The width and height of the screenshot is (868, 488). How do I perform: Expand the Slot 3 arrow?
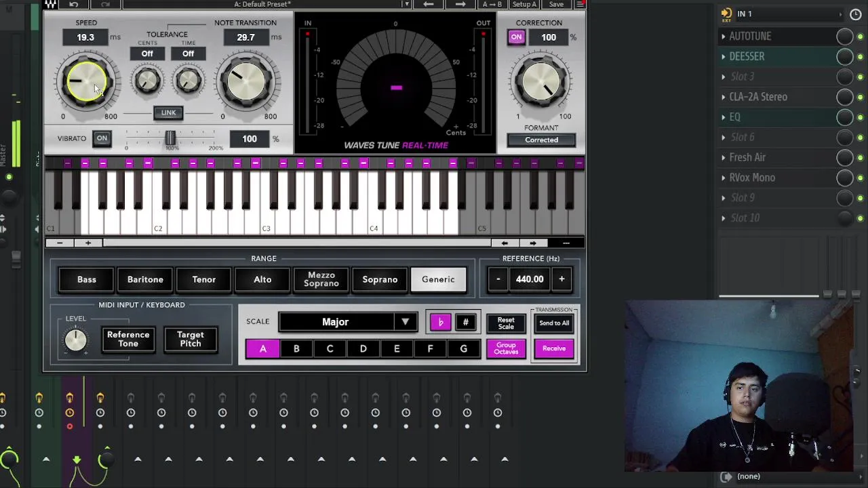(x=724, y=77)
